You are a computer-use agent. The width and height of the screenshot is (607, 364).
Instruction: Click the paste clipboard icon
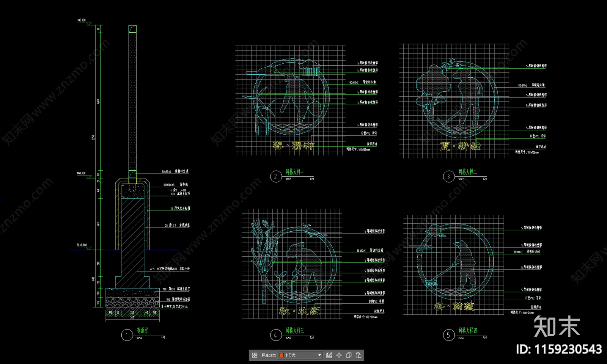click(x=359, y=355)
